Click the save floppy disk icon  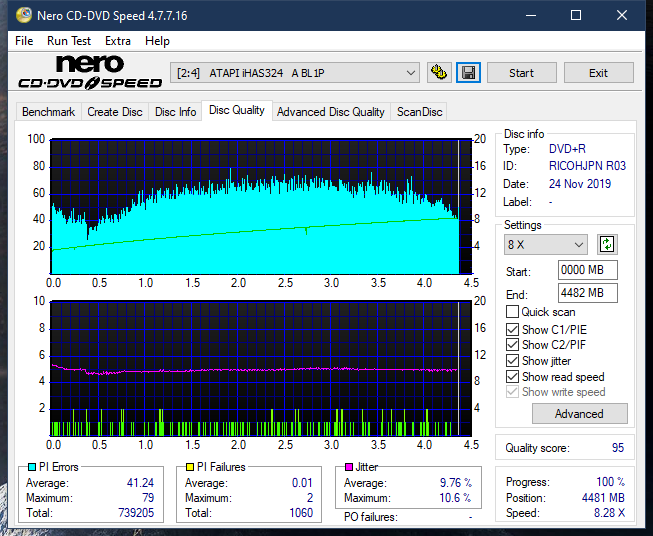point(469,73)
